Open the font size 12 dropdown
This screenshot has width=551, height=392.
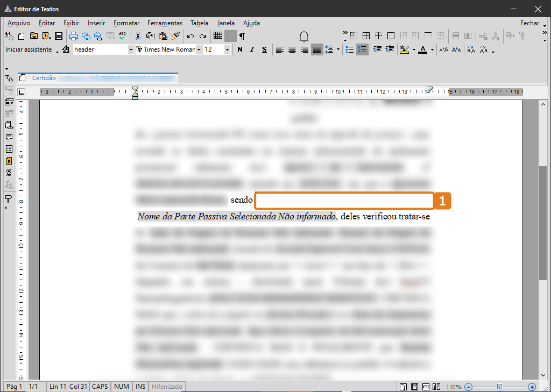[x=227, y=49]
